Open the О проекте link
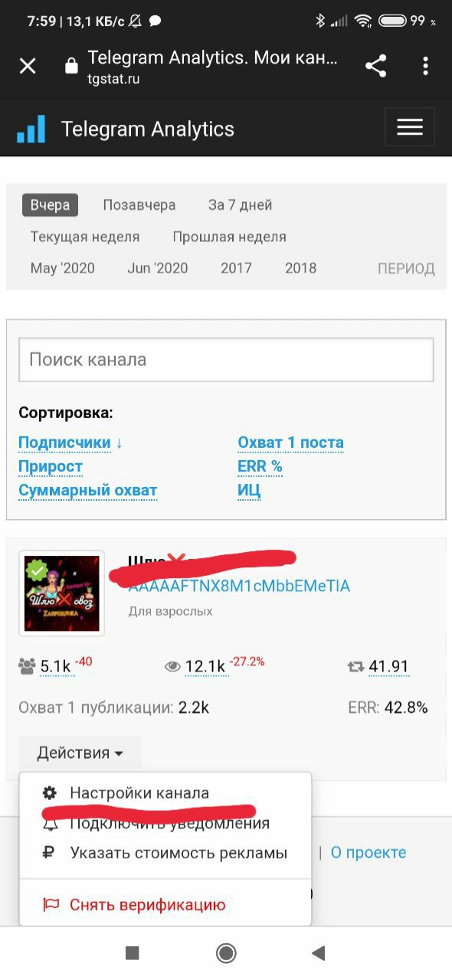The height and width of the screenshot is (980, 452). tap(368, 852)
